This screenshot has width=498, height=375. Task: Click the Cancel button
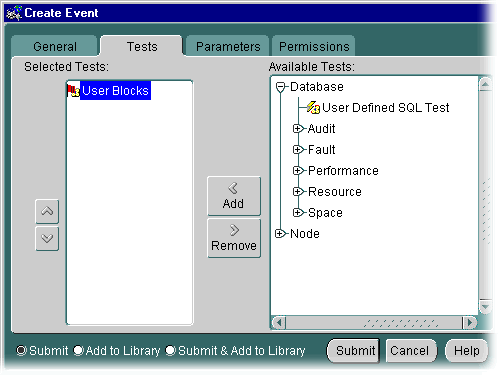pos(411,351)
